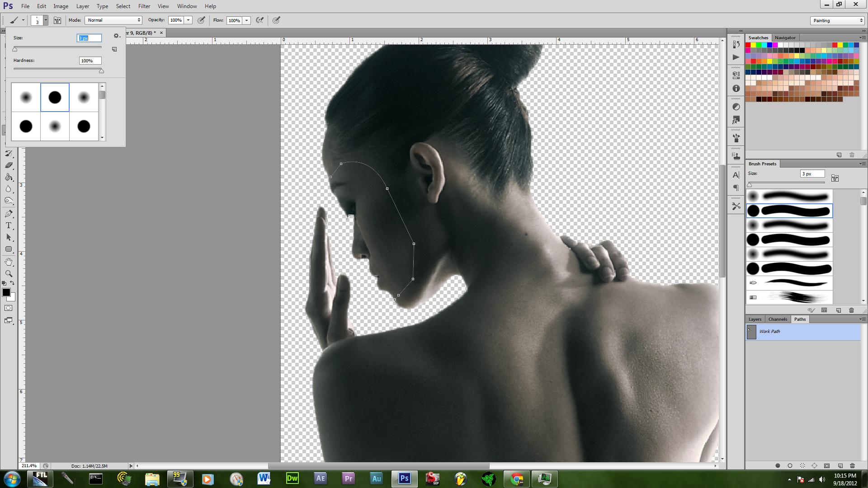Open Brush panel from Brush Presets panel

[x=835, y=178]
